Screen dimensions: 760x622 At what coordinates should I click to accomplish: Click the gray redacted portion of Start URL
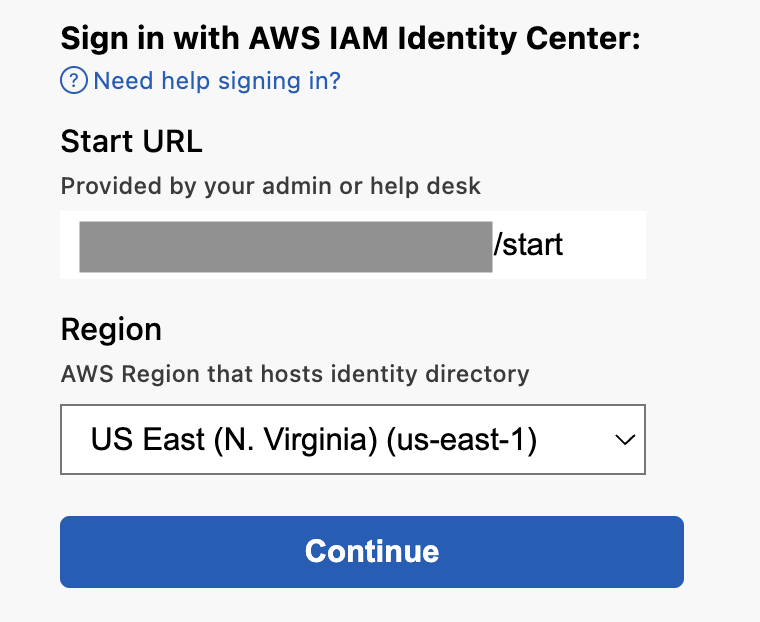(x=286, y=247)
